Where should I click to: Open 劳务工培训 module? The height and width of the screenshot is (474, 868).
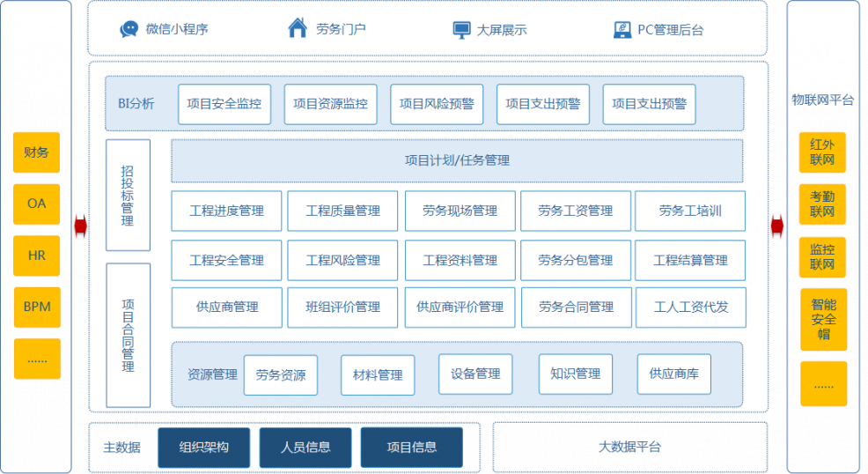pos(690,211)
